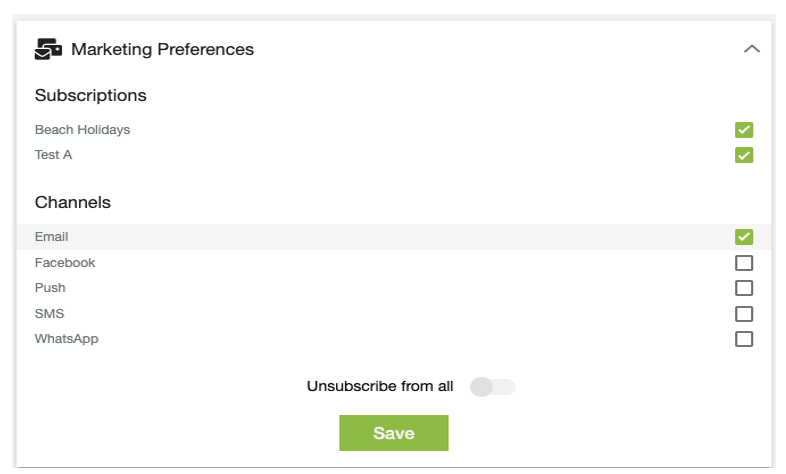Uncheck the Test A subscription checkbox
This screenshot has width=786, height=474.
744,155
